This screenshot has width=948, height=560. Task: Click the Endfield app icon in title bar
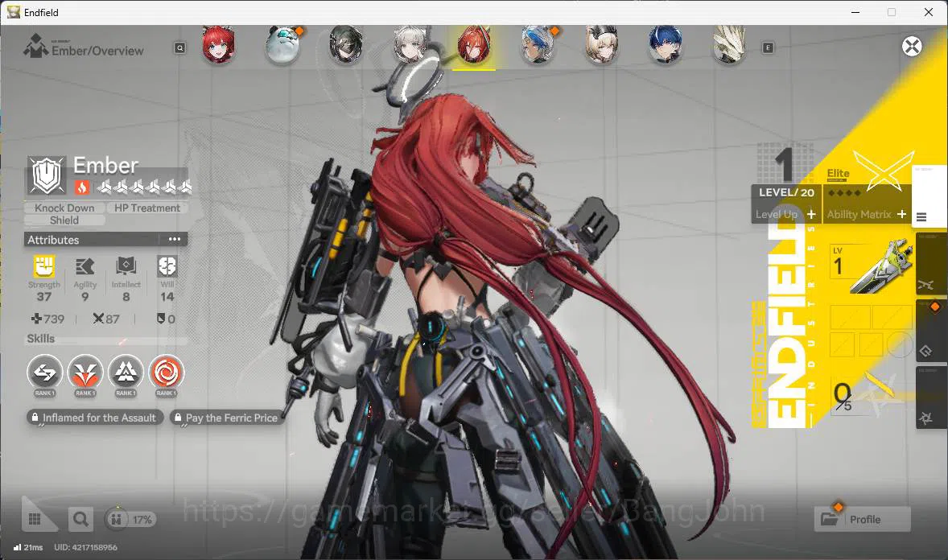coord(14,12)
